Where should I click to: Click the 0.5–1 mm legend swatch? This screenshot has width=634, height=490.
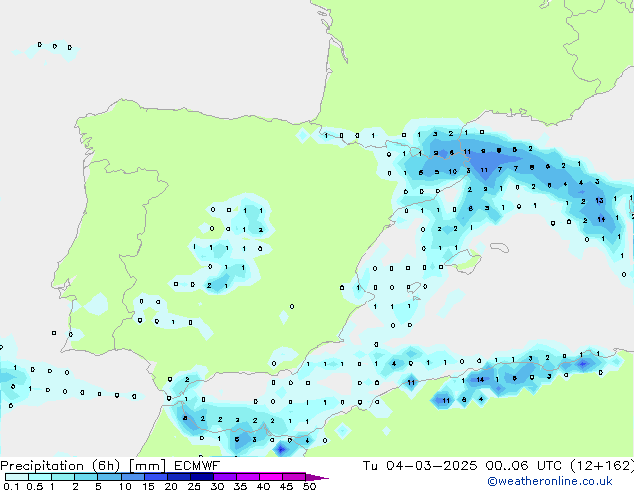point(40,477)
